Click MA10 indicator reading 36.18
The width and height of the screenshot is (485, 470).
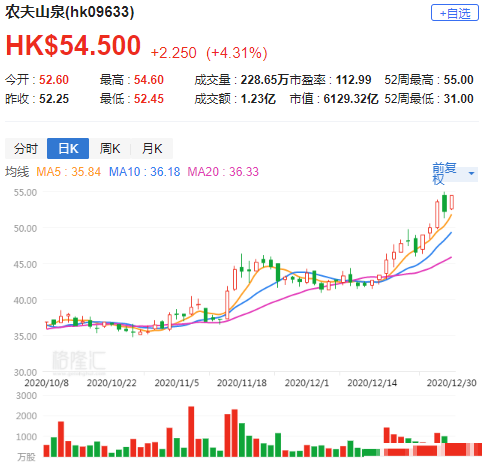point(165,172)
